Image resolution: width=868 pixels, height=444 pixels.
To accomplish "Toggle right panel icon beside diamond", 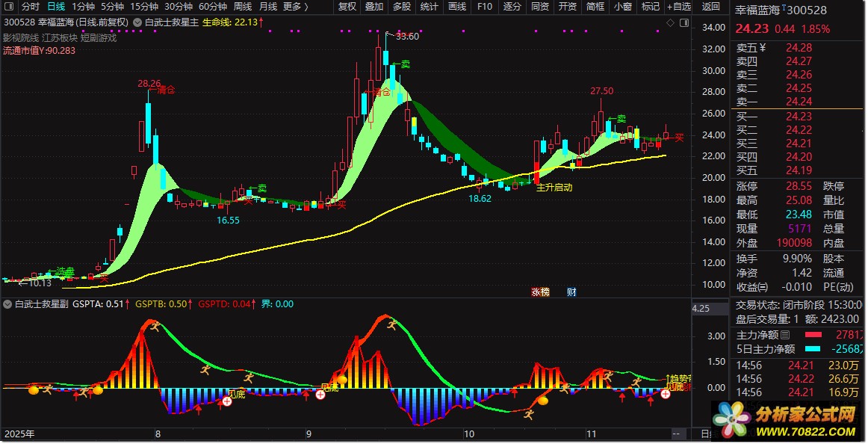I will 684,22.
